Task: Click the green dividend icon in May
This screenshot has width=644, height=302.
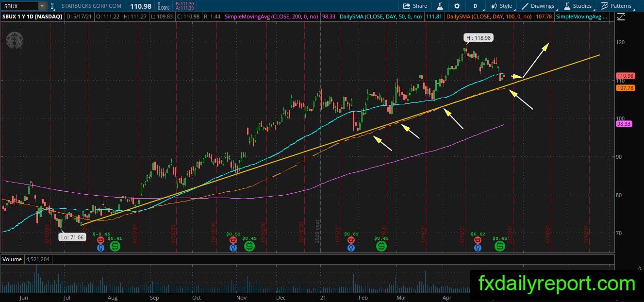Action: pyautogui.click(x=500, y=246)
